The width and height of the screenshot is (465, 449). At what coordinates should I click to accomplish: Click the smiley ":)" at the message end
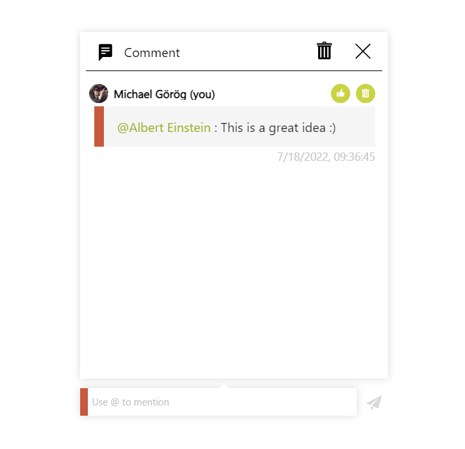(x=332, y=128)
